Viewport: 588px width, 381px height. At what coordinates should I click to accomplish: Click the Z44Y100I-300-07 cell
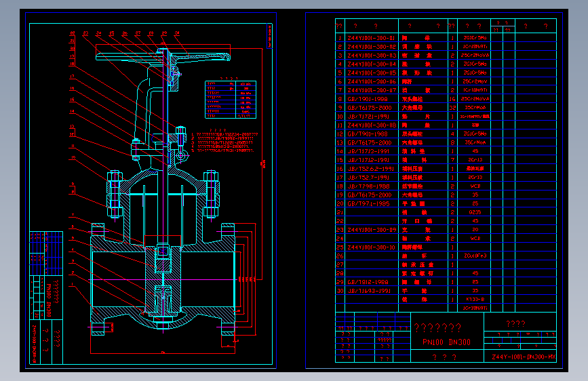point(371,90)
